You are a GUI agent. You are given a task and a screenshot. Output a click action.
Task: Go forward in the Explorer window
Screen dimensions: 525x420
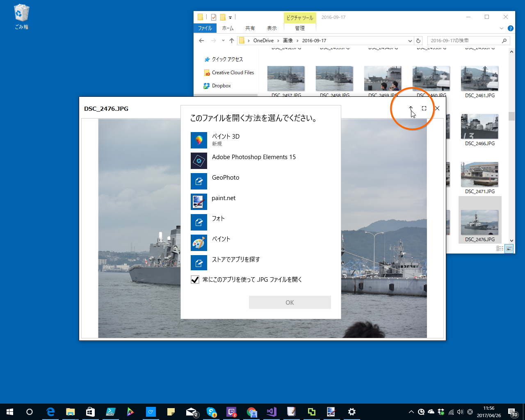point(213,41)
